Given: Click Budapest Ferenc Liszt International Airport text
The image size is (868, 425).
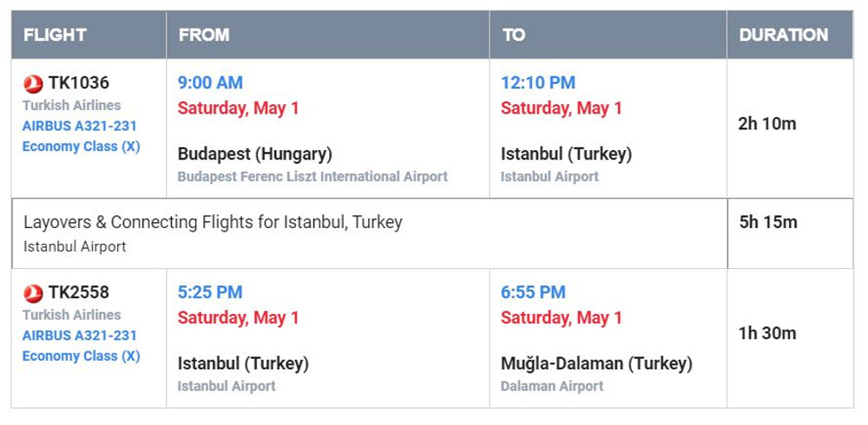Looking at the screenshot, I should pyautogui.click(x=312, y=177).
